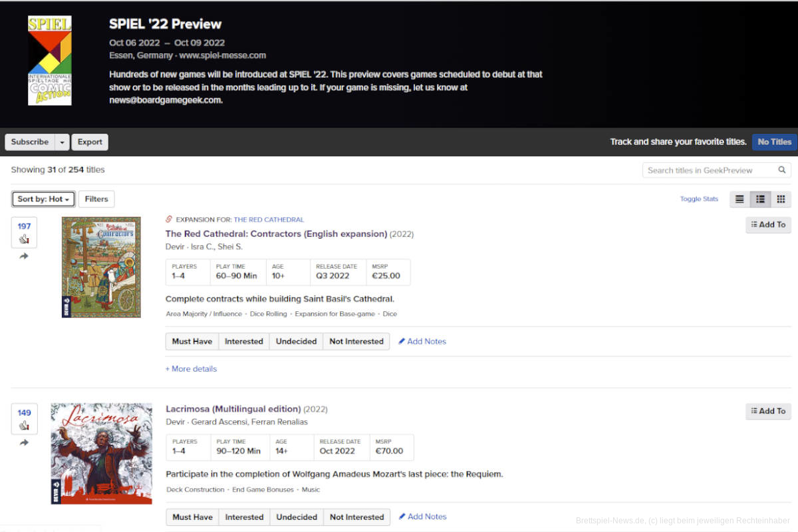
Task: Switch to compact list view icon
Action: [x=739, y=199]
